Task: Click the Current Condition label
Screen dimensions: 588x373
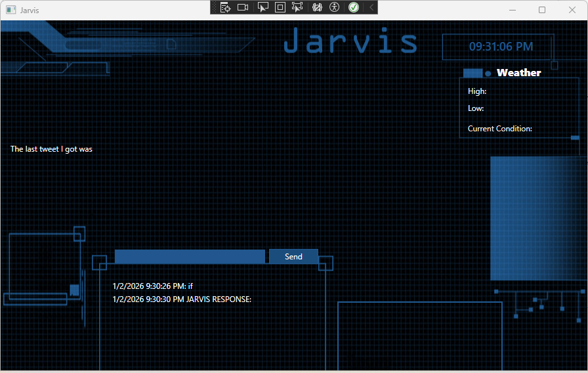Action: tap(499, 129)
